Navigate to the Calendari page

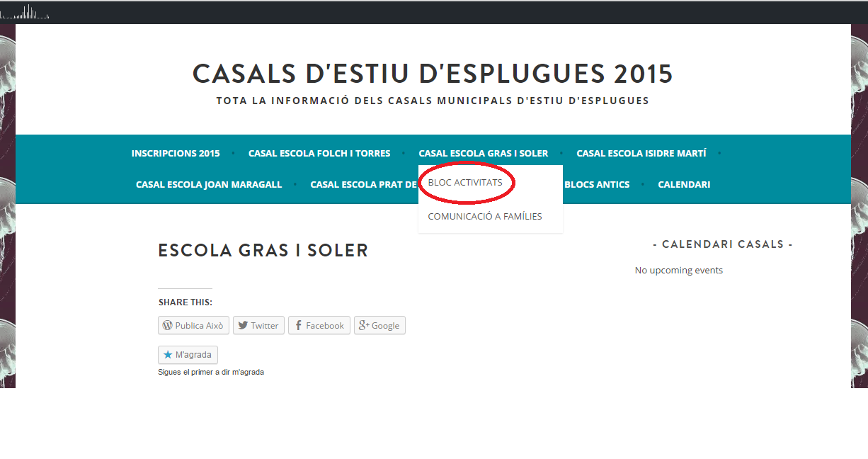[683, 185]
